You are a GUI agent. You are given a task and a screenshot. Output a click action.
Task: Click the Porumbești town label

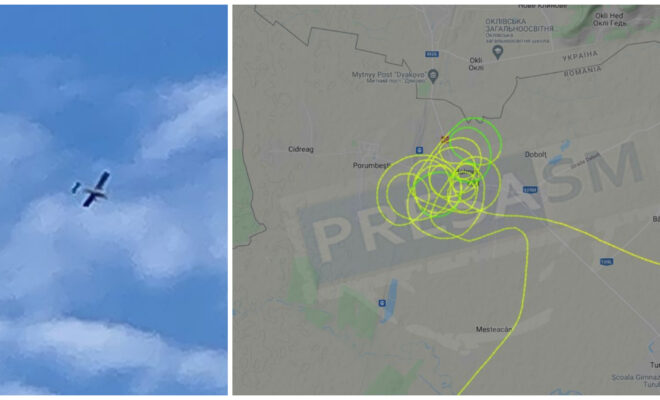pyautogui.click(x=371, y=165)
